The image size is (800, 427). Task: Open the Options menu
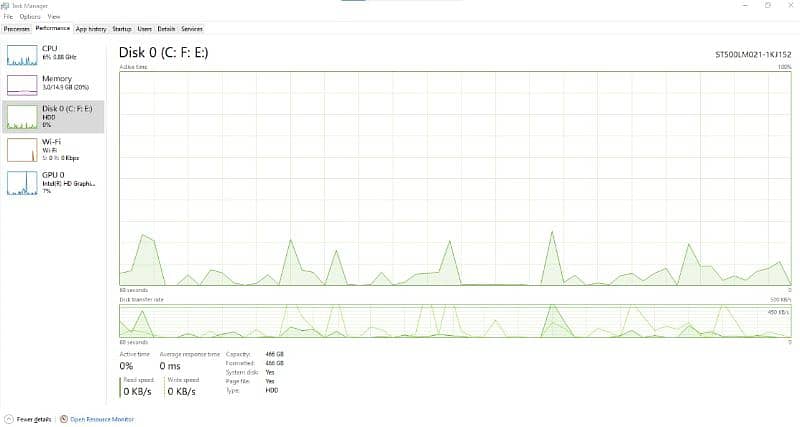coord(30,17)
